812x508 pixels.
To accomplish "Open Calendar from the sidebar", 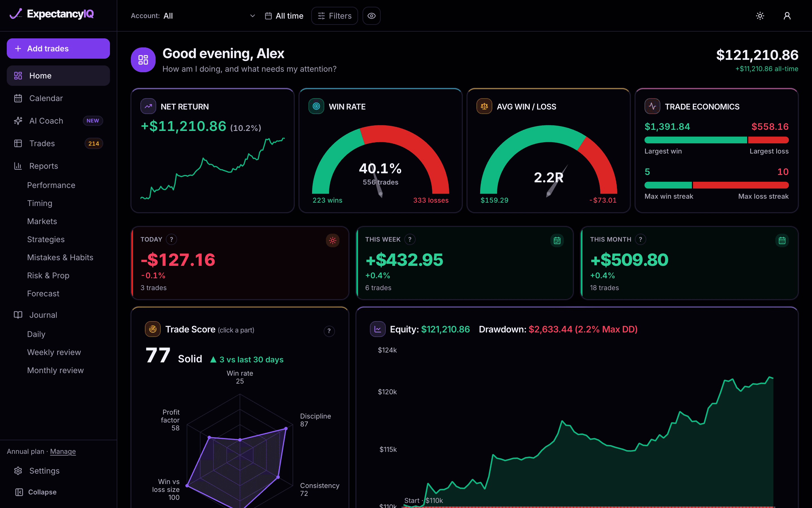I will 58,98.
